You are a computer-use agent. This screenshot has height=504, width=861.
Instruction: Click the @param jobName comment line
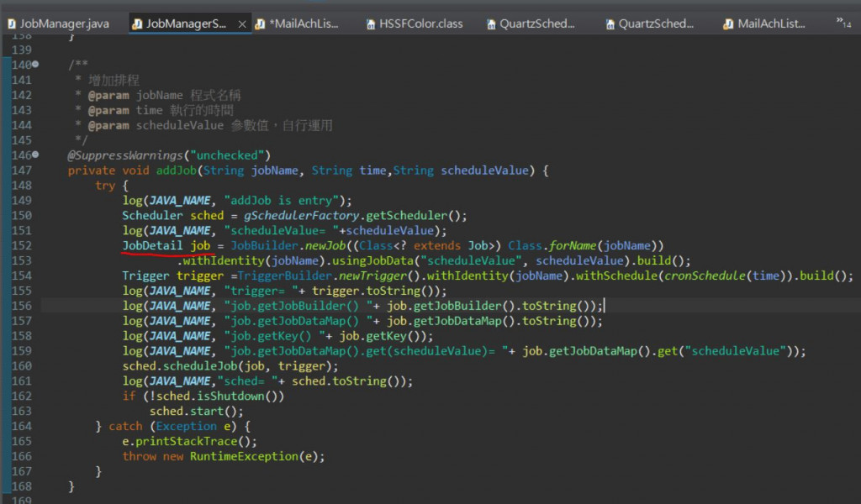click(x=158, y=95)
